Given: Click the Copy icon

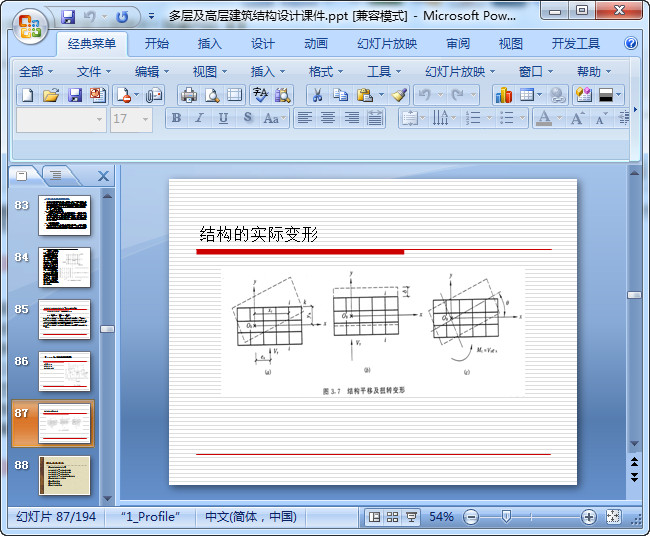Looking at the screenshot, I should click(341, 95).
